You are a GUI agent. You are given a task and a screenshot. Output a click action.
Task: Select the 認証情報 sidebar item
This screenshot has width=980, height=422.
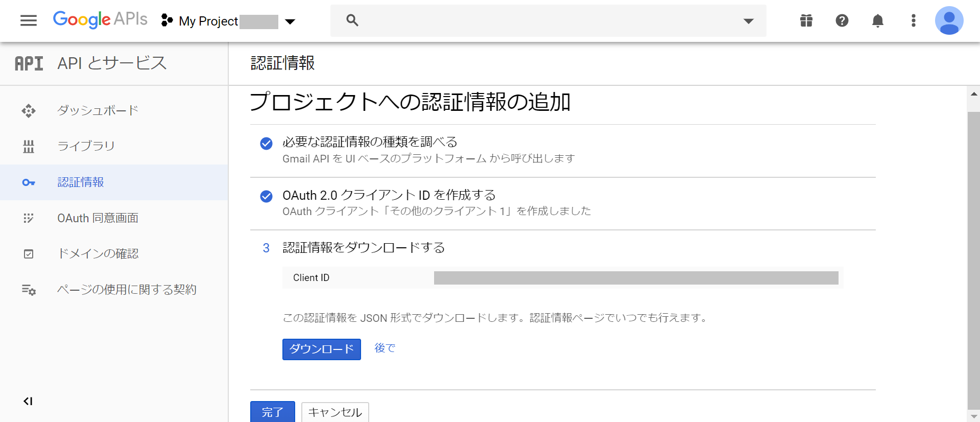point(114,182)
